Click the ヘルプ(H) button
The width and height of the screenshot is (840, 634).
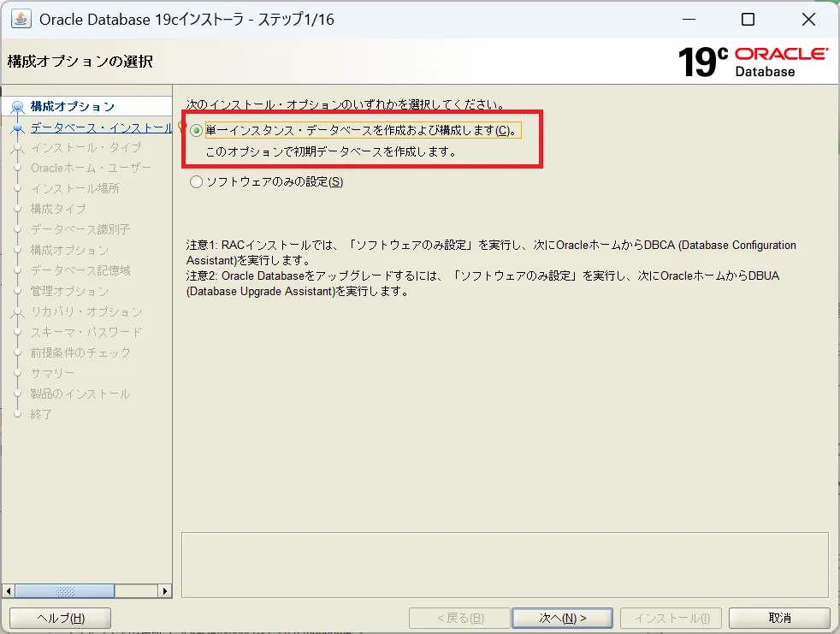[61, 618]
